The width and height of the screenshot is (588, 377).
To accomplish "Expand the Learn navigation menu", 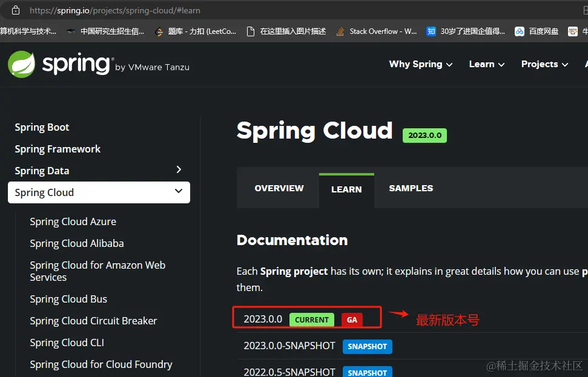I will point(487,64).
